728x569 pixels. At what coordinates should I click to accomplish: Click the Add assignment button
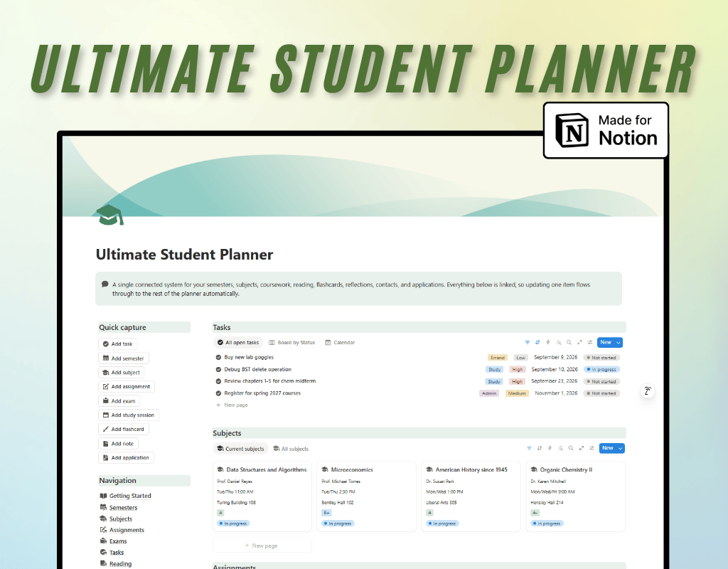tap(127, 386)
